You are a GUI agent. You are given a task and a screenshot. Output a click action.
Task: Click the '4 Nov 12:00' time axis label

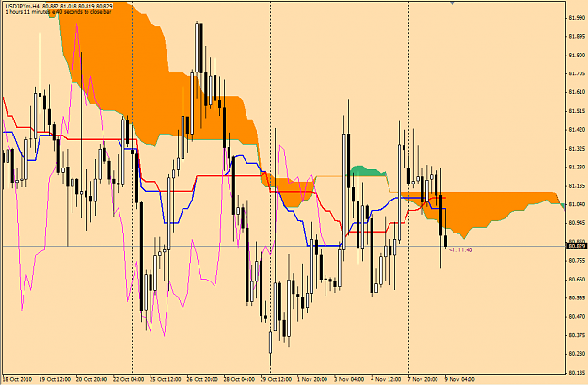[386, 379]
